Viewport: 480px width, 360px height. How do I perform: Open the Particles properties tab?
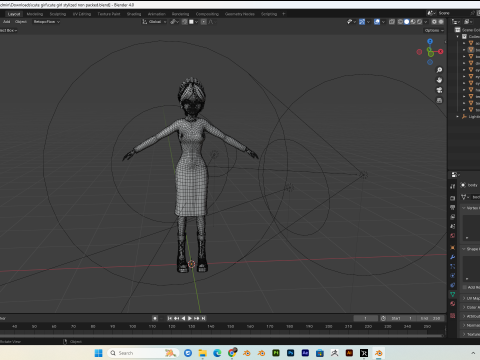(452, 266)
